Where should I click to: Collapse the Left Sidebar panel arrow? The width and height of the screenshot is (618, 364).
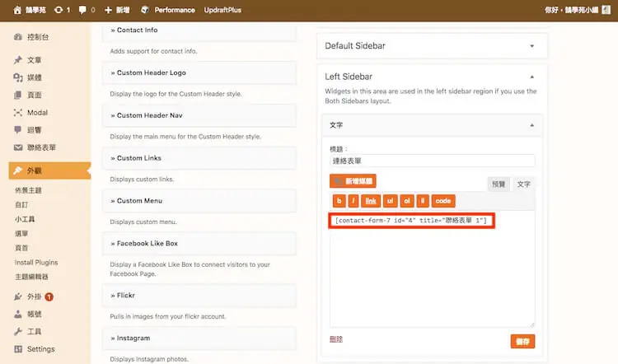[532, 77]
